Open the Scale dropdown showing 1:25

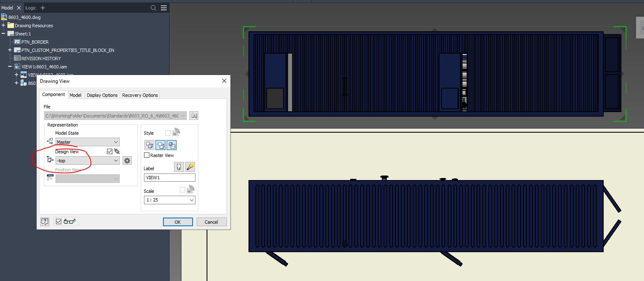[169, 200]
